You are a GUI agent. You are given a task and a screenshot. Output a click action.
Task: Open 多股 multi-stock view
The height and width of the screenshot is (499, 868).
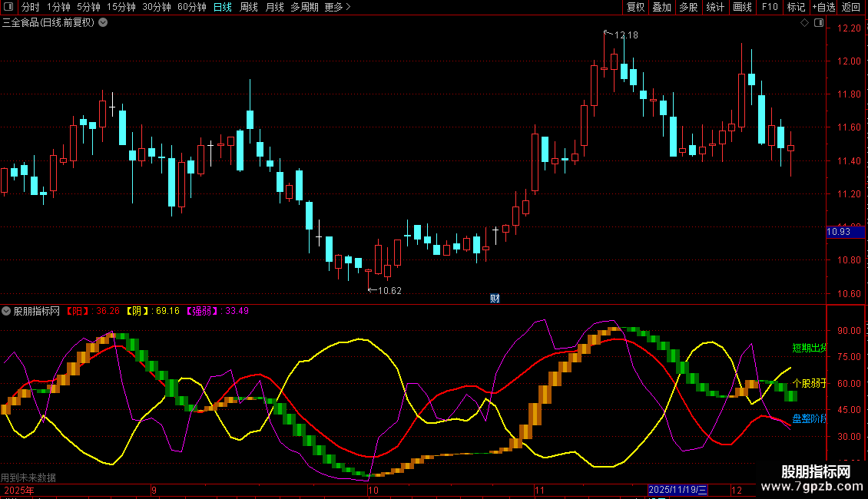[x=688, y=7]
